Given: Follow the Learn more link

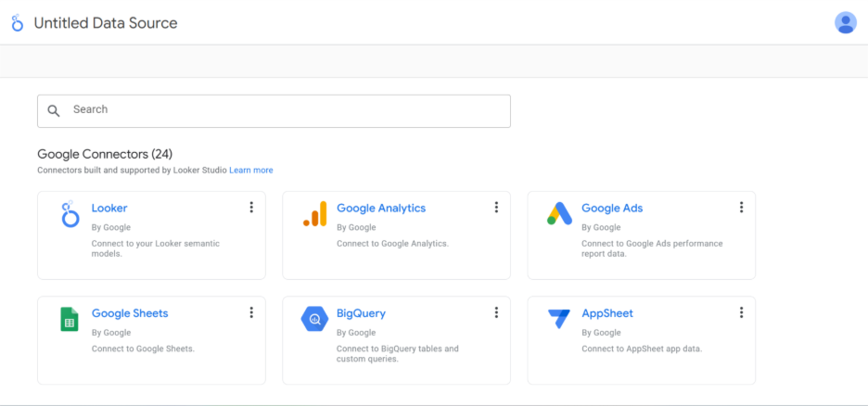Looking at the screenshot, I should [251, 171].
